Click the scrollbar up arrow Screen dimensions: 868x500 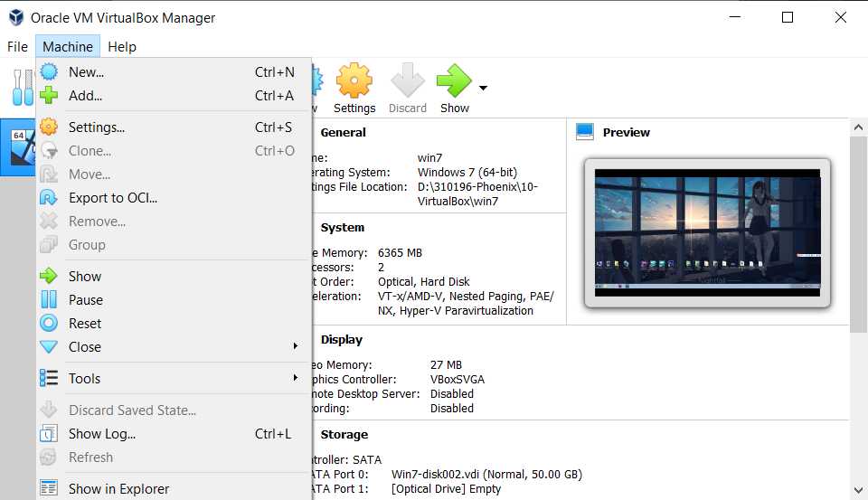point(858,127)
